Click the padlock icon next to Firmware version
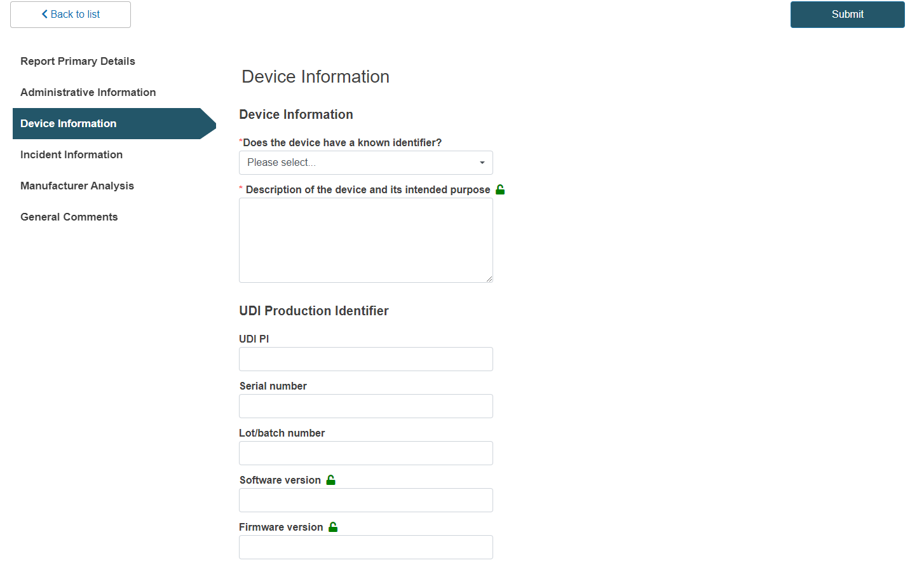 click(x=333, y=527)
